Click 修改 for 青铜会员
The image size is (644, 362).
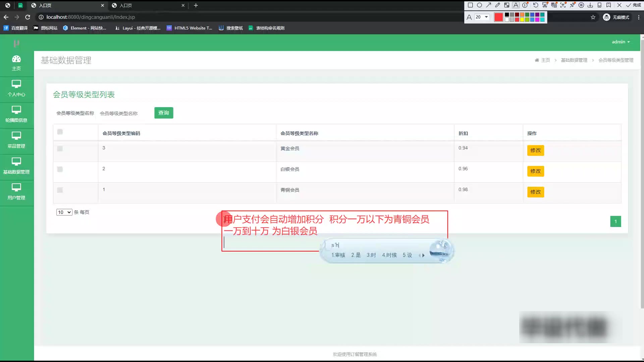pos(535,192)
